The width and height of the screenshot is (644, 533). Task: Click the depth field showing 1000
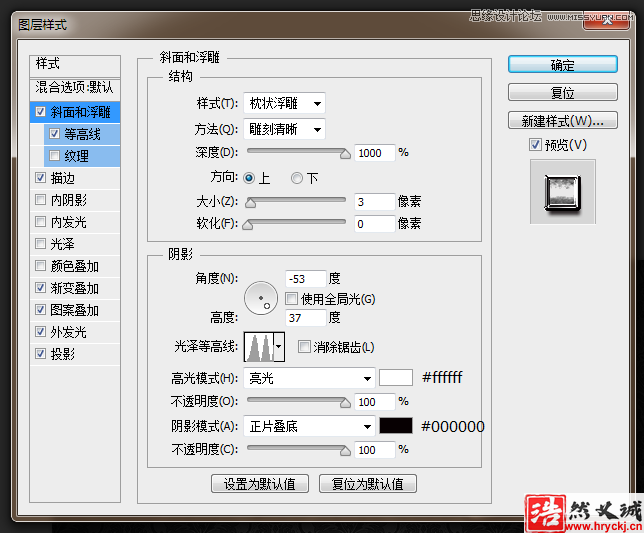[x=375, y=153]
